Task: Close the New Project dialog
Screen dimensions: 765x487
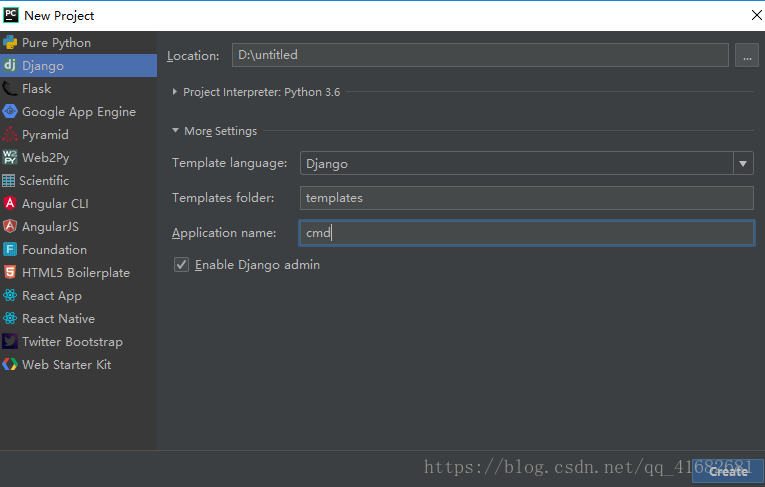Action: (757, 15)
